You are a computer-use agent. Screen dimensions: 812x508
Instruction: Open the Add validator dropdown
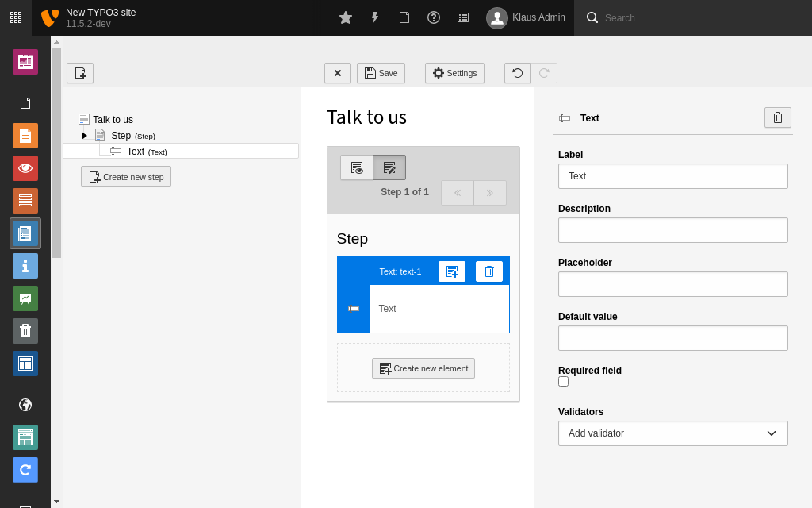pyautogui.click(x=672, y=433)
